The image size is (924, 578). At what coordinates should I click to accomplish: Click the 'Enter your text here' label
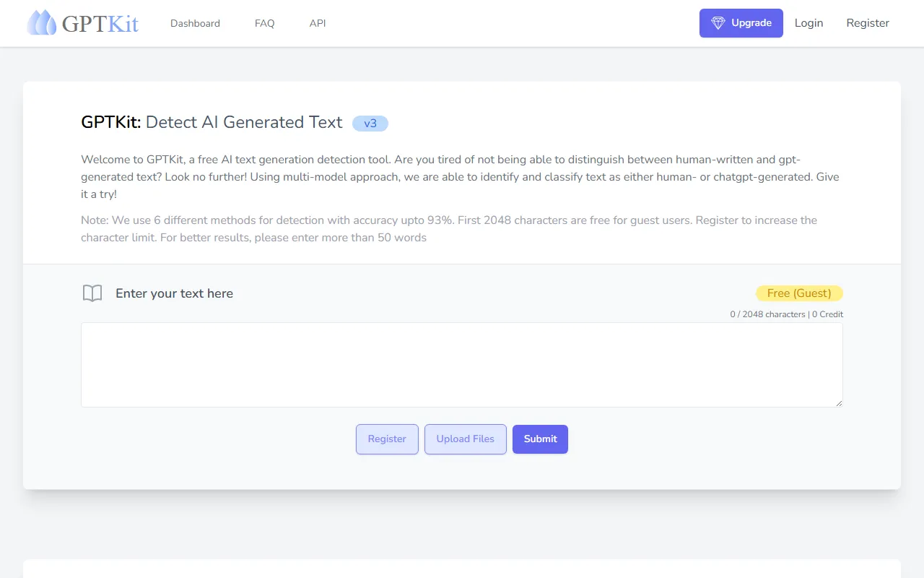point(174,293)
